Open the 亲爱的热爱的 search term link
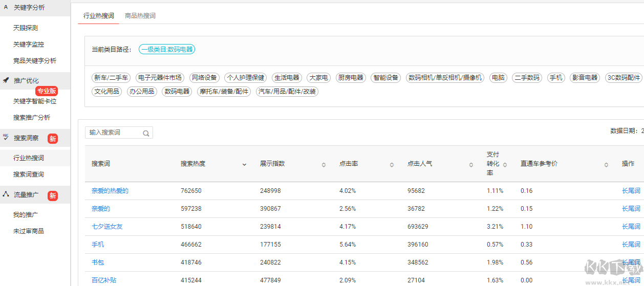The width and height of the screenshot is (644, 286). (x=110, y=191)
